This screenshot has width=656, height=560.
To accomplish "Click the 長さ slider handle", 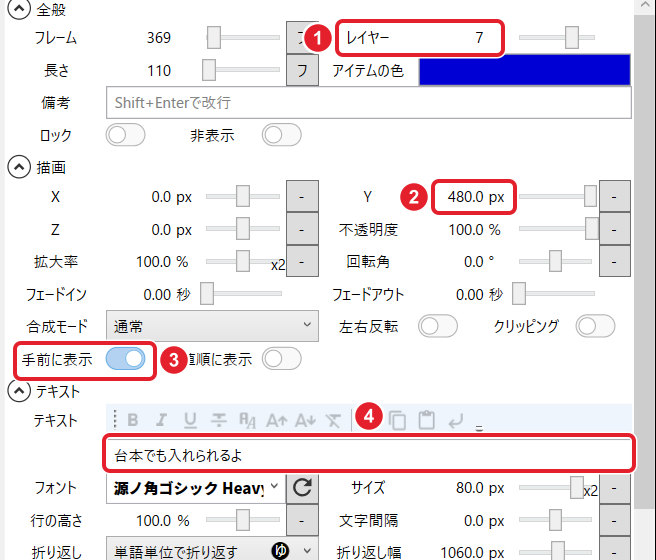I will click(x=209, y=70).
